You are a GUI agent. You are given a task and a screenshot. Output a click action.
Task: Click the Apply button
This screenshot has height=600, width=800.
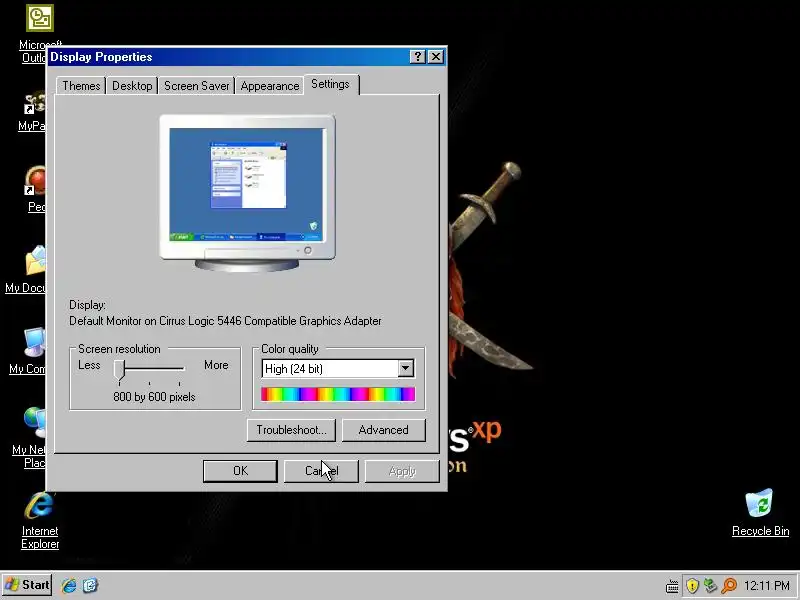(x=403, y=471)
